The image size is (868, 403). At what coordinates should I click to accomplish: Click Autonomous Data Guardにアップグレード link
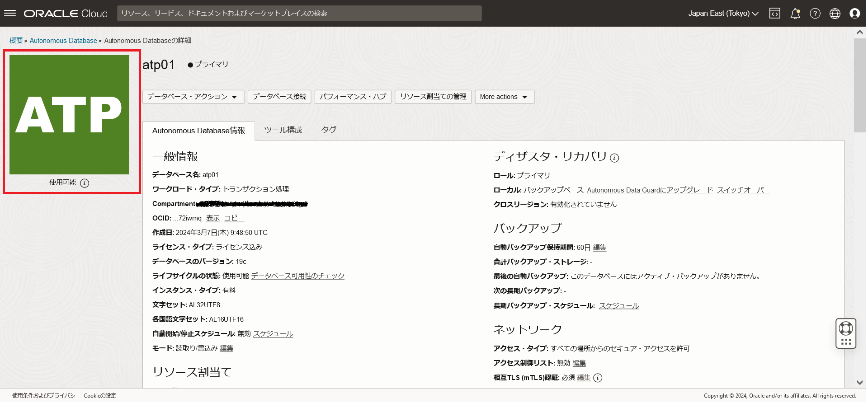click(x=650, y=190)
